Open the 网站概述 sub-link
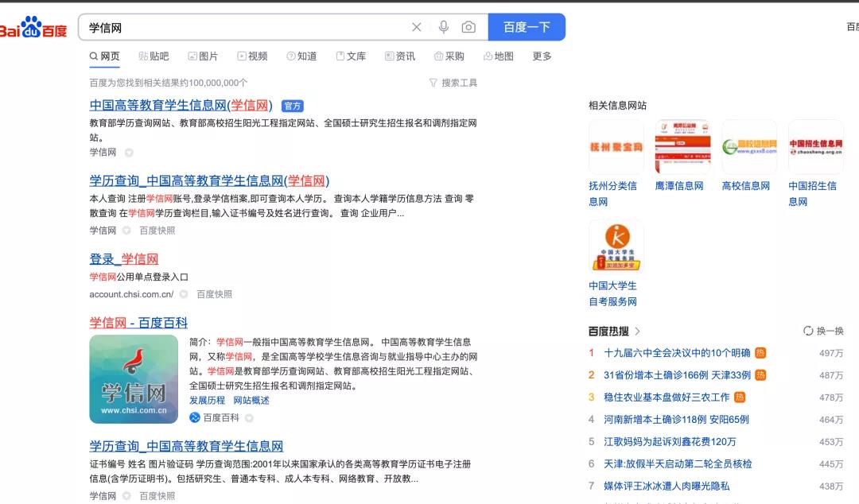The height and width of the screenshot is (504, 859). coord(251,401)
